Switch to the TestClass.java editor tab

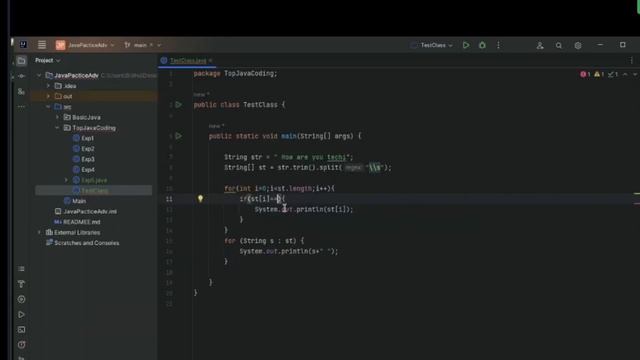pos(188,60)
